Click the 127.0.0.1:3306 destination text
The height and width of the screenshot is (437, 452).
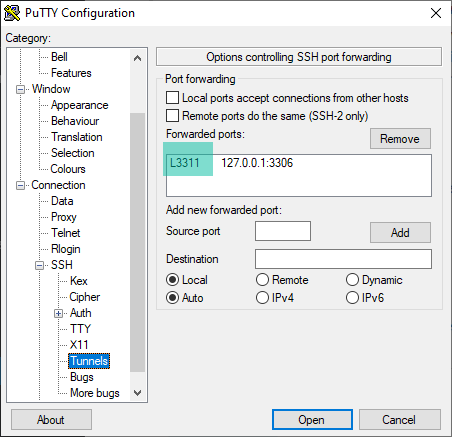point(257,163)
